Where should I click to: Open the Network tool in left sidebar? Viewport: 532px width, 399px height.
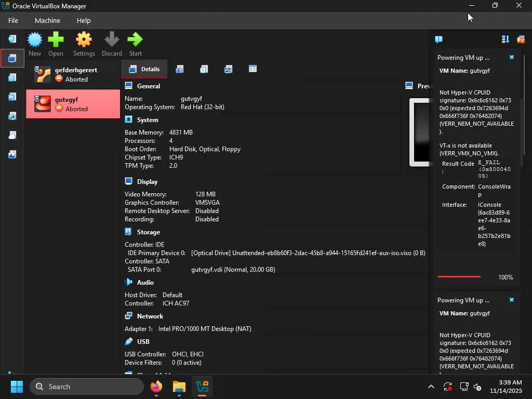point(12,116)
